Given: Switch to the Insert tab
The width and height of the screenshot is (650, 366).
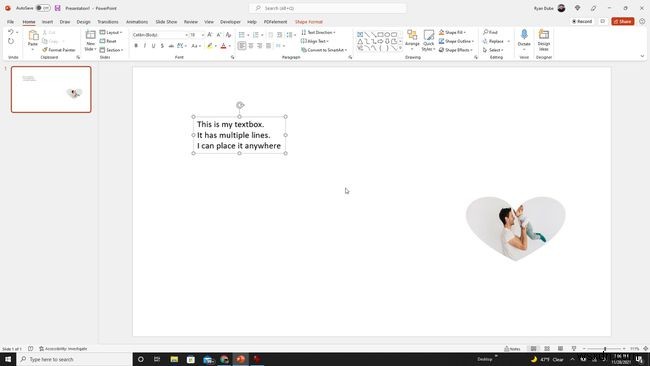Looking at the screenshot, I should (x=47, y=22).
